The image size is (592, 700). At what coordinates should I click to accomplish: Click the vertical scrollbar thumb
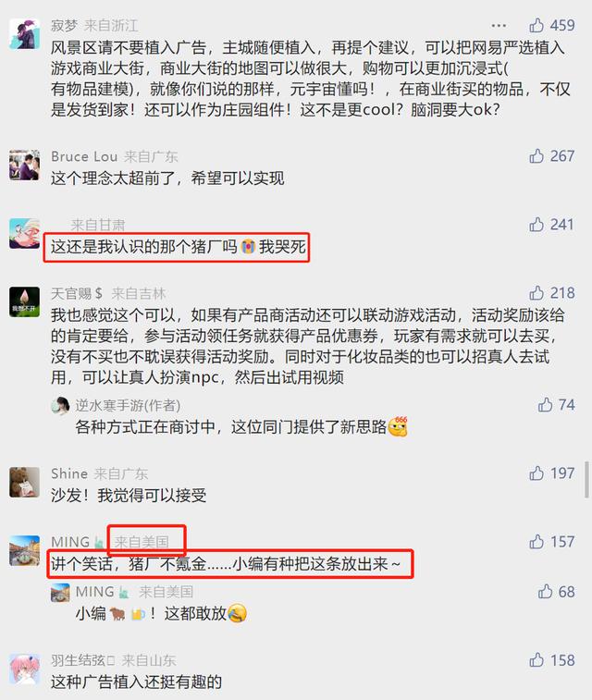[x=586, y=480]
